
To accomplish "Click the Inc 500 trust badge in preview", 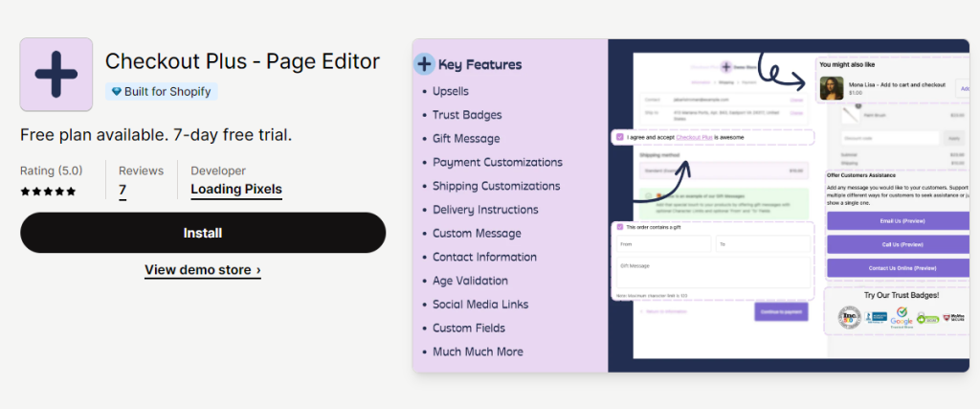I will coord(850,318).
